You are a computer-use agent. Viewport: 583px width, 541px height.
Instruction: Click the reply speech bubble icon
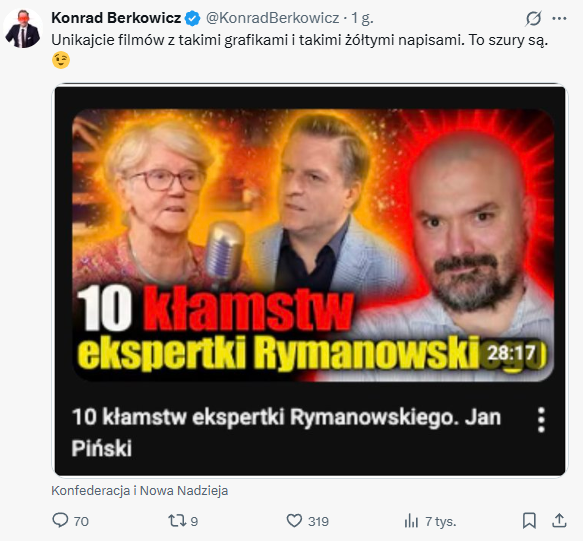[x=60, y=520]
